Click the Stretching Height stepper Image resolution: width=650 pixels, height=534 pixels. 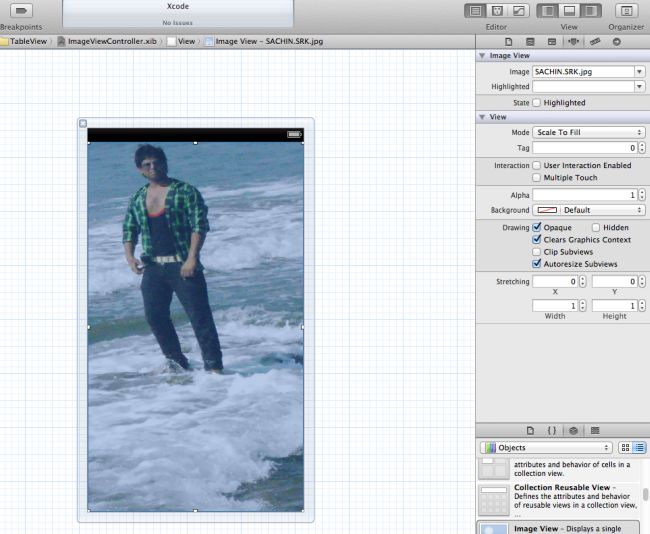[x=642, y=306]
